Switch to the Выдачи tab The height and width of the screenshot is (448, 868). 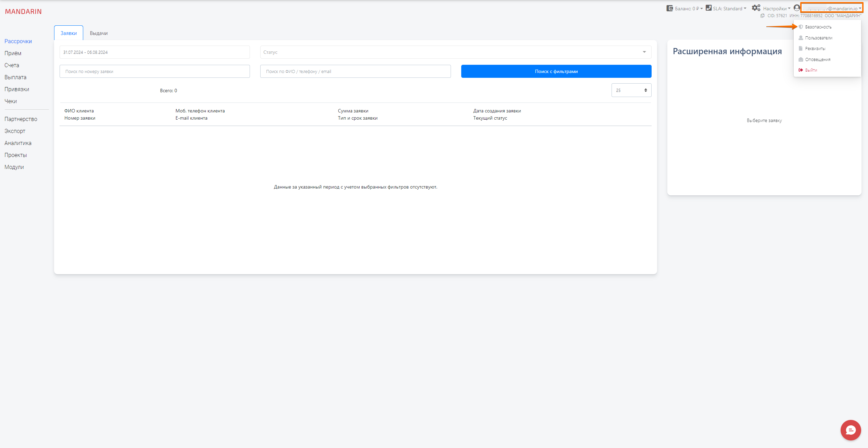point(99,33)
